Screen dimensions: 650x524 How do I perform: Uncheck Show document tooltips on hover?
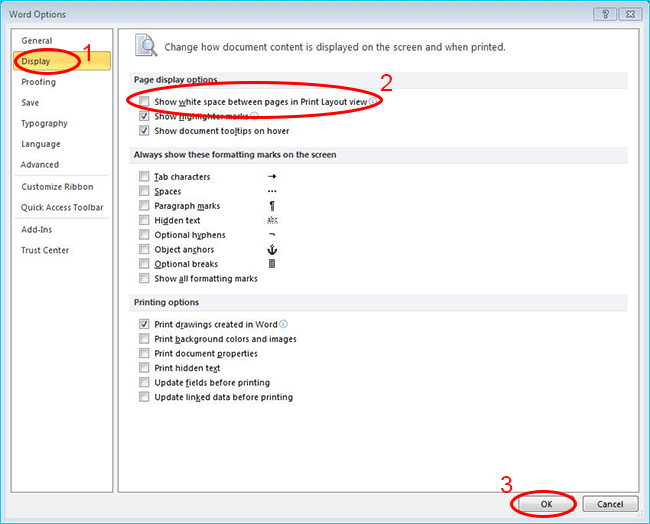click(144, 131)
